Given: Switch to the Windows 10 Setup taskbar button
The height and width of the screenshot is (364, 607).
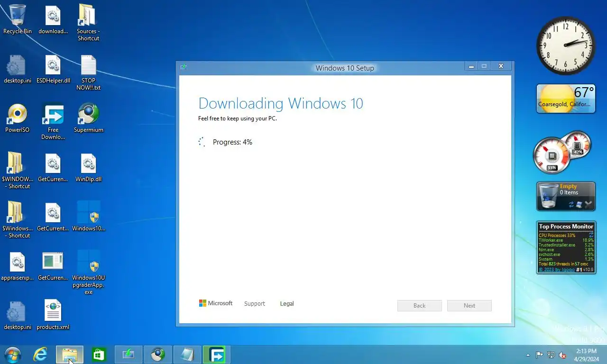Looking at the screenshot, I should (x=129, y=355).
